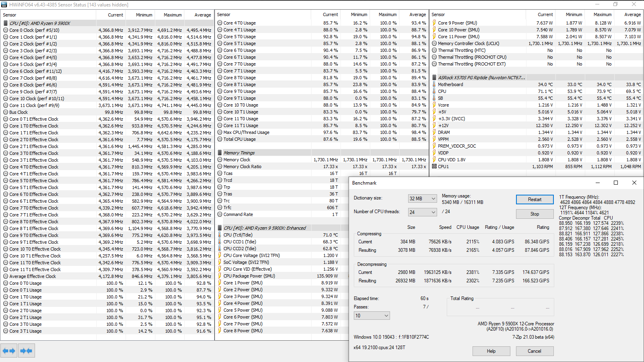
Task: Click the AMD Ryzen 9 5900X 12-Core Processor text
Action: click(516, 324)
